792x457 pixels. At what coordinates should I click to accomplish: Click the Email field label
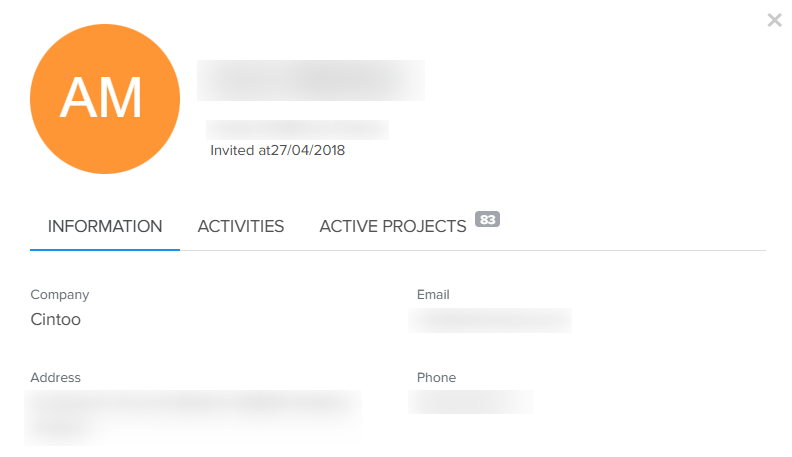coord(433,294)
